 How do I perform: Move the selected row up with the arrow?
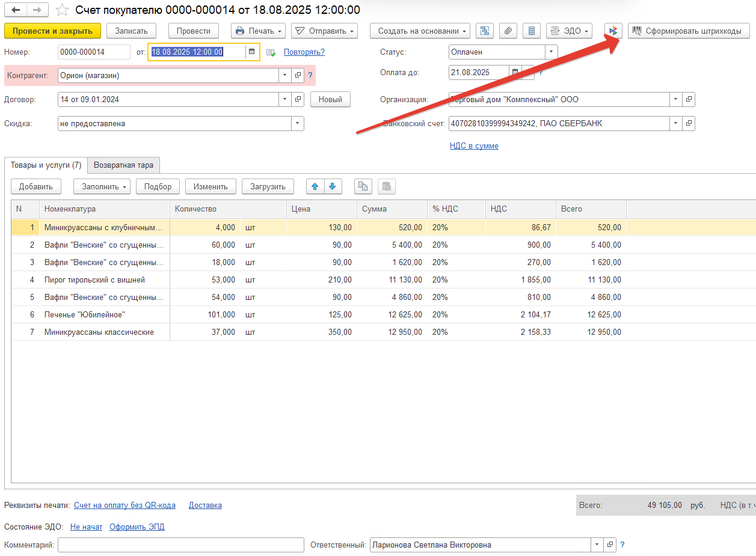(315, 187)
